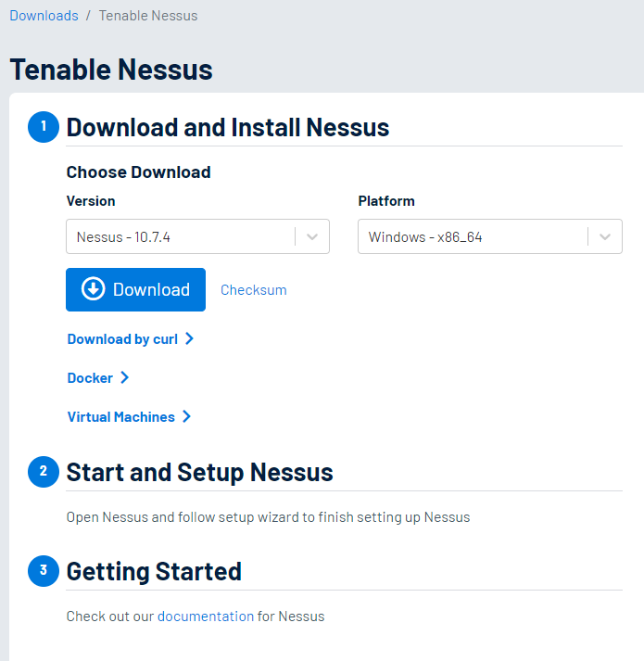Click the Download and Install Nessus heading

pyautogui.click(x=228, y=127)
